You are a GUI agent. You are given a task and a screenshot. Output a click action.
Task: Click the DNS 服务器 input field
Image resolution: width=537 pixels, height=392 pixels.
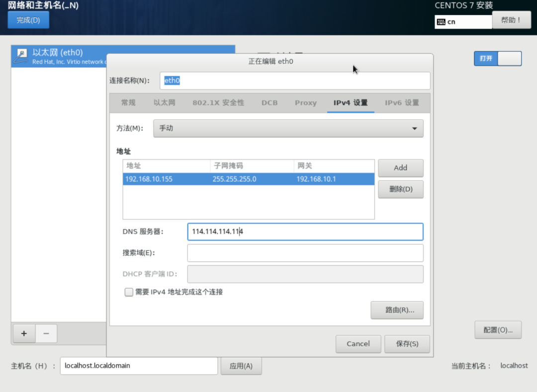click(x=305, y=232)
